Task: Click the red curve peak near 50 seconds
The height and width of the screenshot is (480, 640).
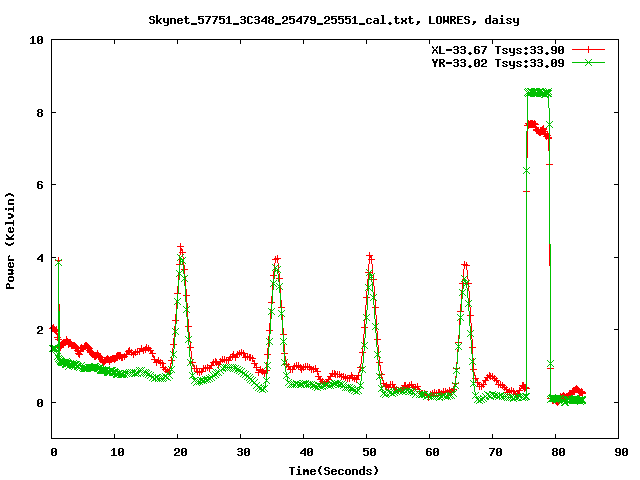Action: (x=370, y=256)
